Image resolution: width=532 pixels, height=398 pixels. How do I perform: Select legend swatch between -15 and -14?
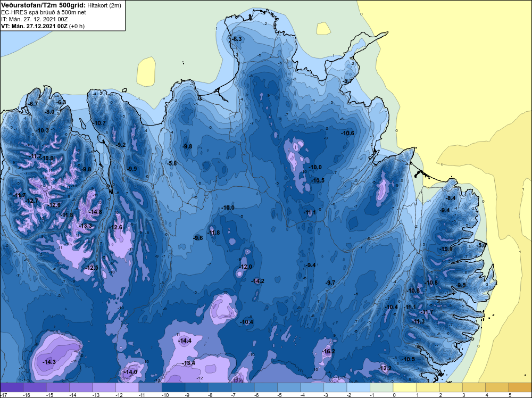(x=58, y=387)
